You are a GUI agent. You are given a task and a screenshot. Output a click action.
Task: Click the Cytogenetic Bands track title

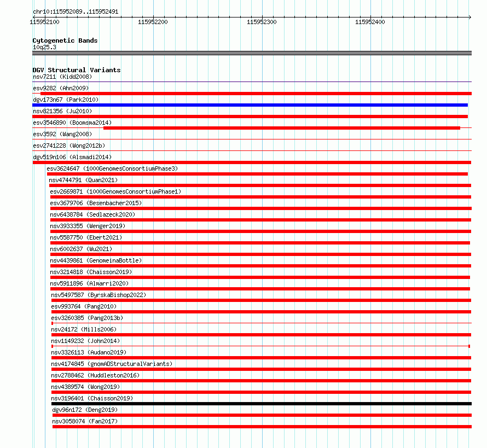tap(65, 40)
